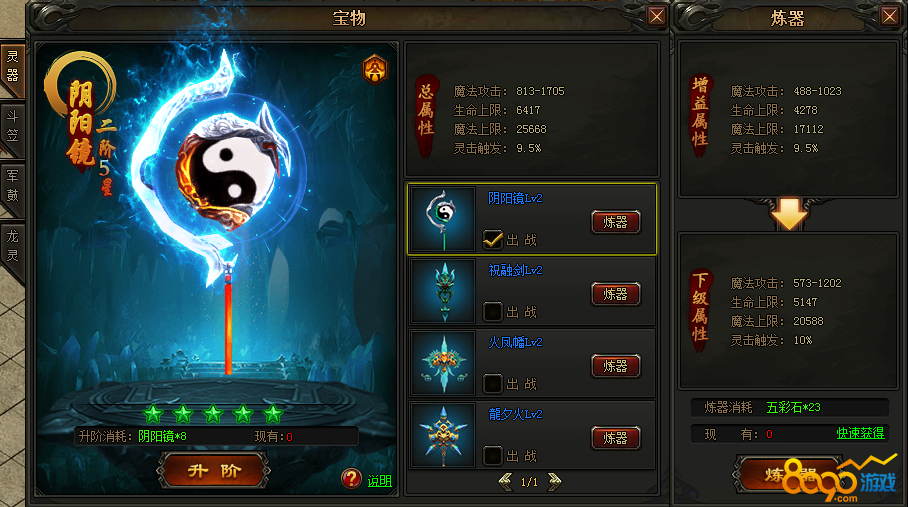
Task: Enable 出战 checkbox for 火凤幡
Action: pyautogui.click(x=492, y=383)
